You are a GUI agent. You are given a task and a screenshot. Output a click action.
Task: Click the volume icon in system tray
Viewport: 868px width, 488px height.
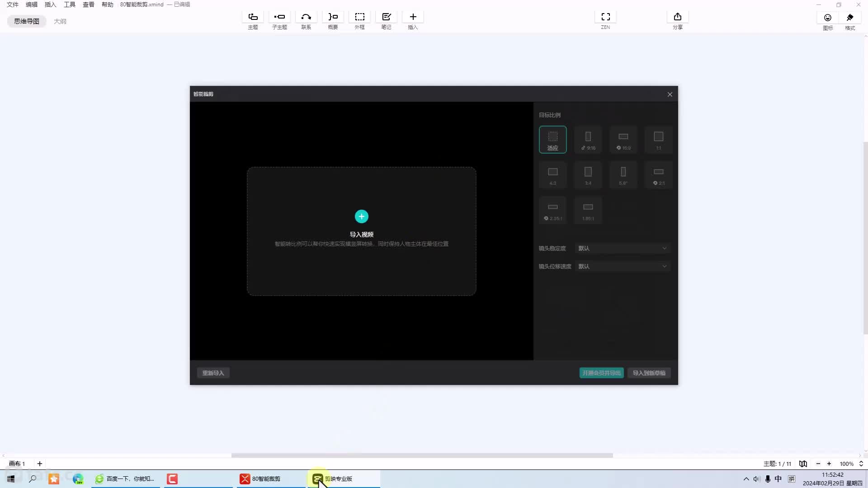pyautogui.click(x=757, y=479)
